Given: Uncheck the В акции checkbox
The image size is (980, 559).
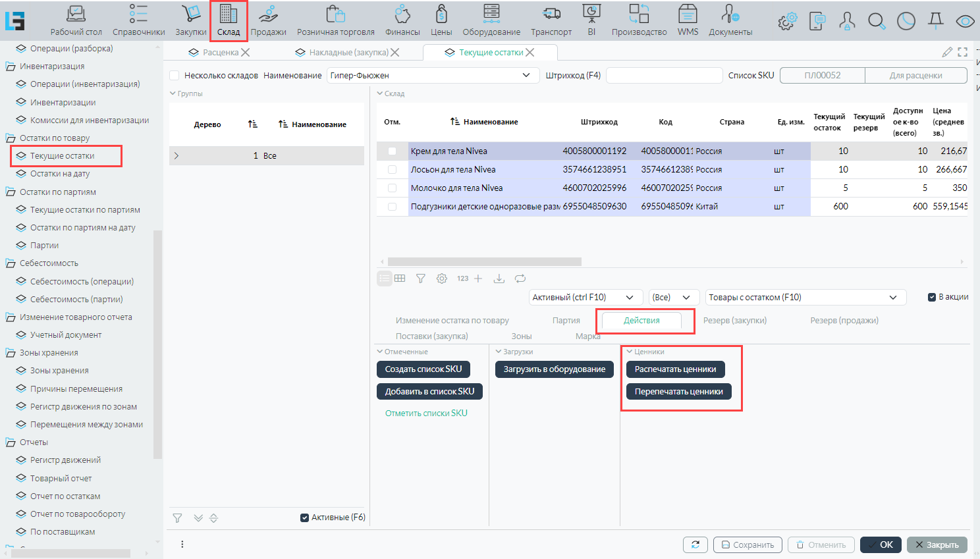Looking at the screenshot, I should coord(932,297).
